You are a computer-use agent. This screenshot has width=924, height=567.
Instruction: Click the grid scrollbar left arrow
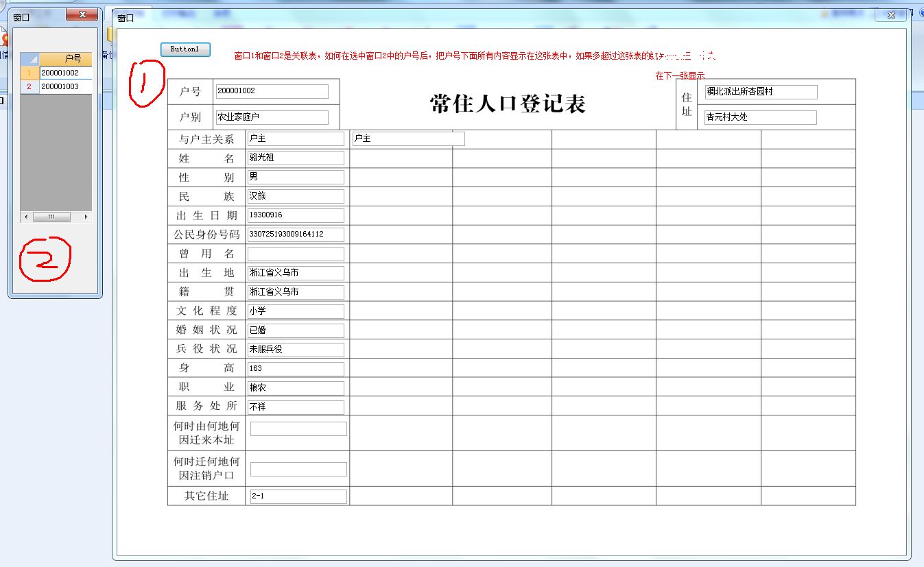click(25, 217)
